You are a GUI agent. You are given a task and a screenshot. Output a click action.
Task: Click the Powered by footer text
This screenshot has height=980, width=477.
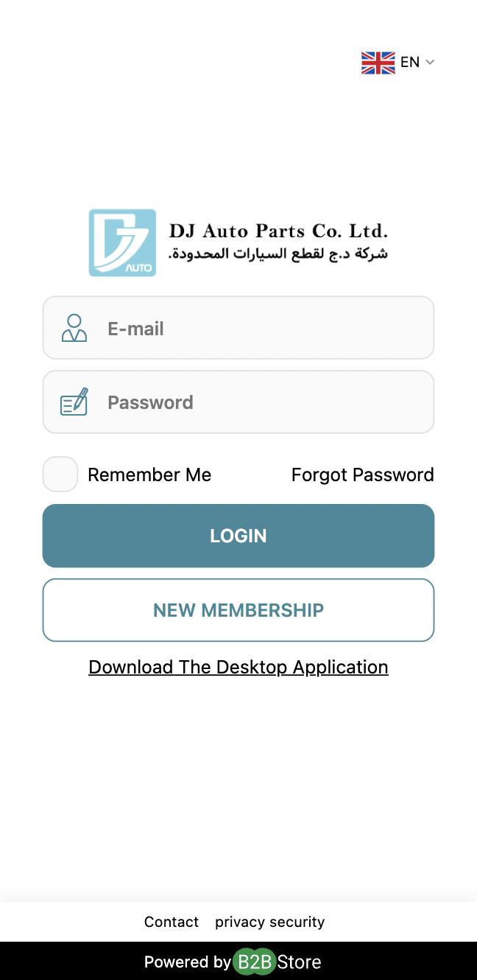(187, 962)
